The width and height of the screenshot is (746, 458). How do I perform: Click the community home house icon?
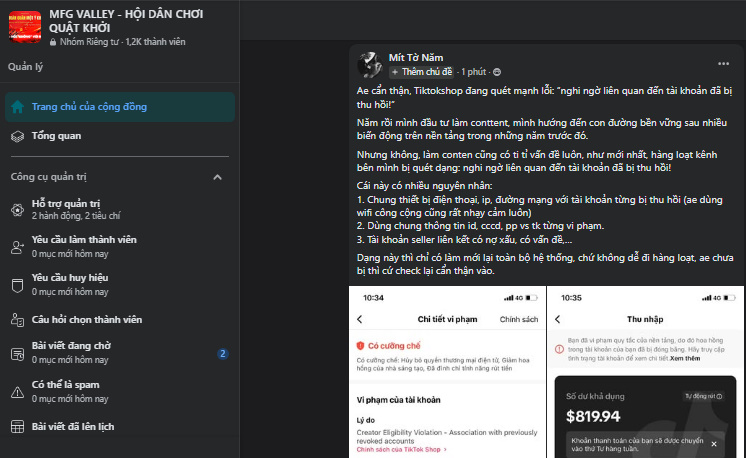(x=17, y=107)
